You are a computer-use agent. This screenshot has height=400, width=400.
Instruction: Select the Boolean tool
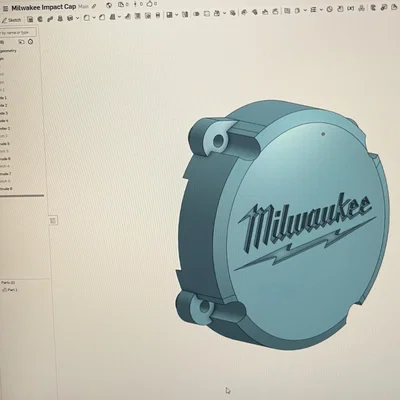coord(197,14)
